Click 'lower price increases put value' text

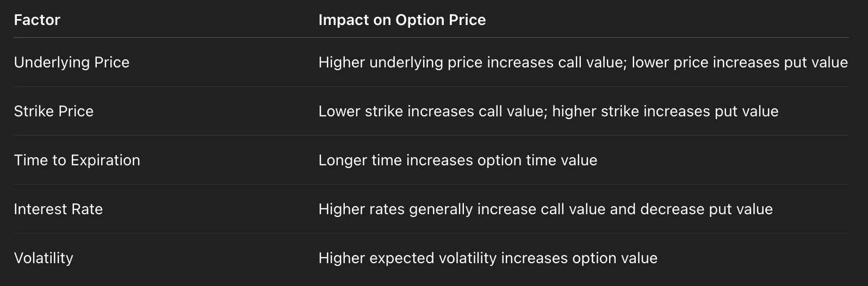740,63
